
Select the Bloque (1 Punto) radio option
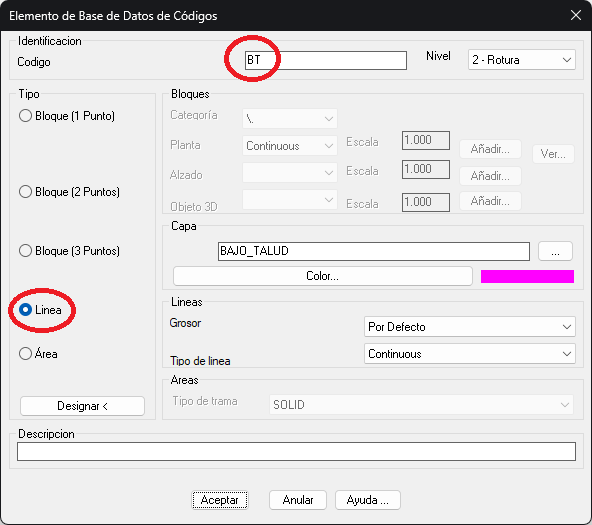[x=25, y=116]
